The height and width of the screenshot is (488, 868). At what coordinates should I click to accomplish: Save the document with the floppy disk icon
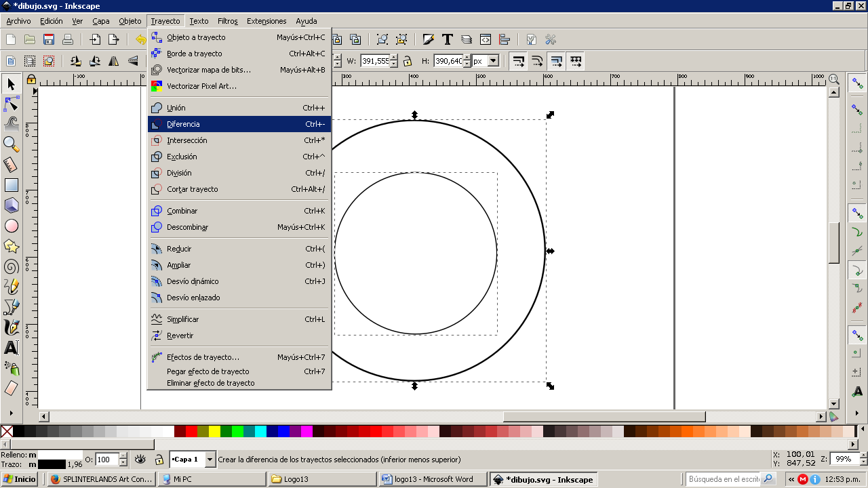[x=49, y=39]
